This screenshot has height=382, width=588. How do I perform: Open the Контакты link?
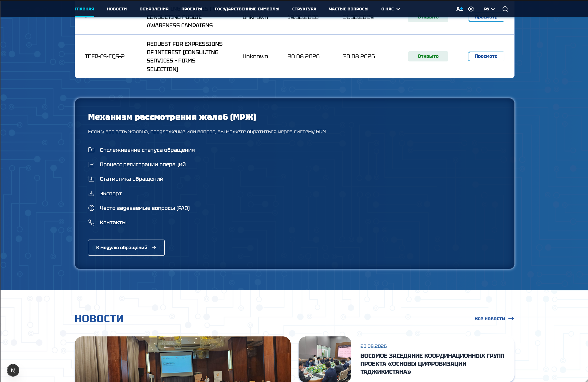(x=113, y=222)
